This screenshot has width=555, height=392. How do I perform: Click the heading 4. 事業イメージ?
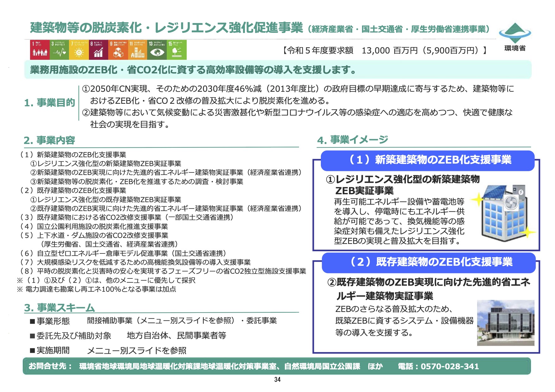pyautogui.click(x=352, y=140)
